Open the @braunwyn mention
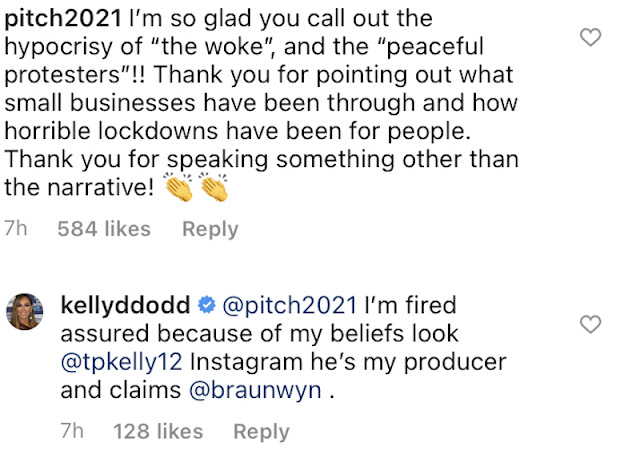 256,390
